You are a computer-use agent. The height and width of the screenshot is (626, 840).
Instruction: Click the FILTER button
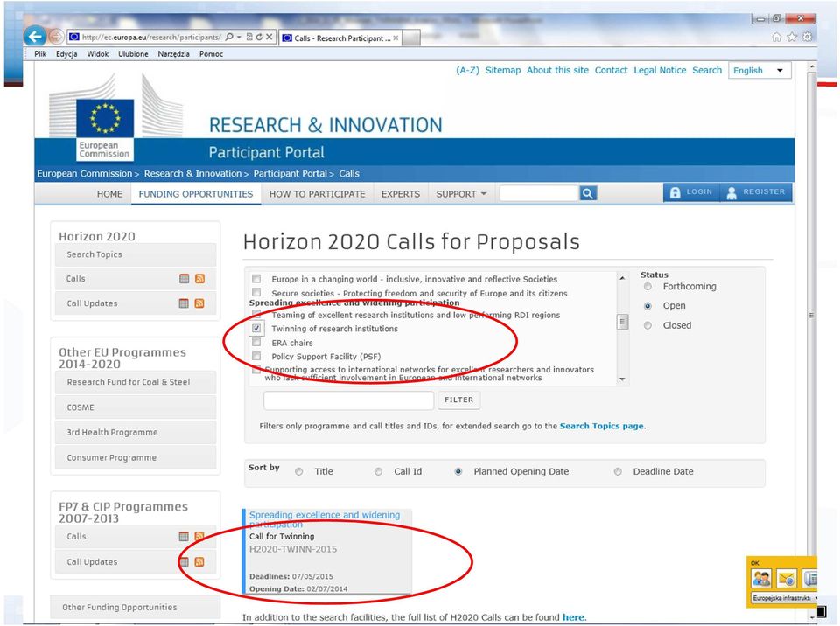459,400
